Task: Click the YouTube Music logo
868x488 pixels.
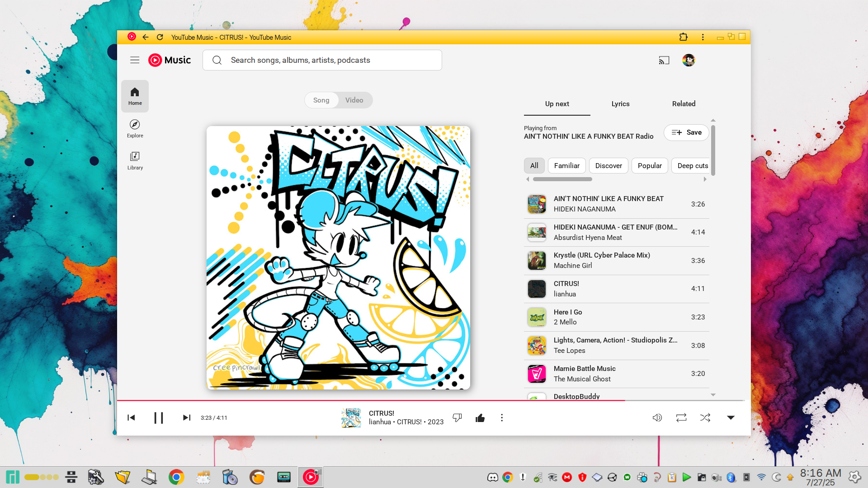Action: tap(170, 60)
